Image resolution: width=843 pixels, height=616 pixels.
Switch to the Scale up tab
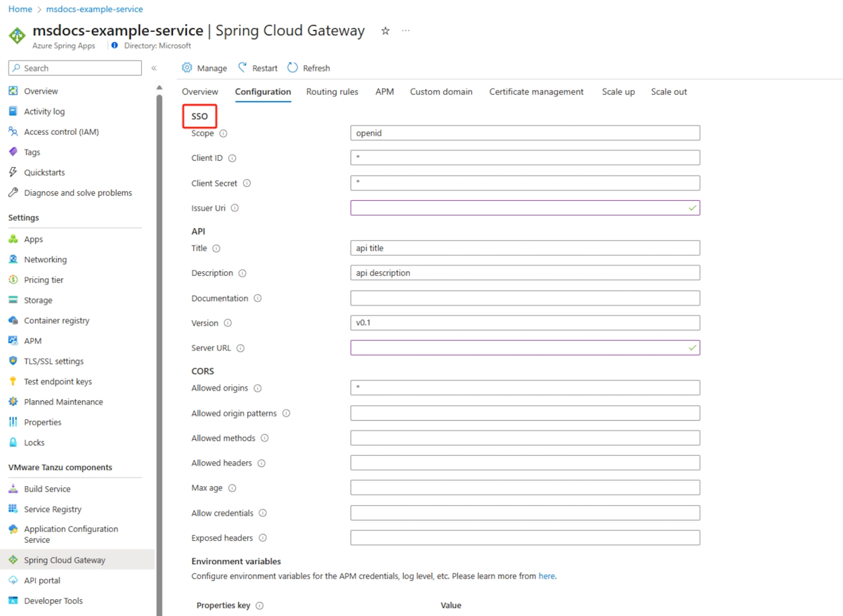[x=618, y=92]
